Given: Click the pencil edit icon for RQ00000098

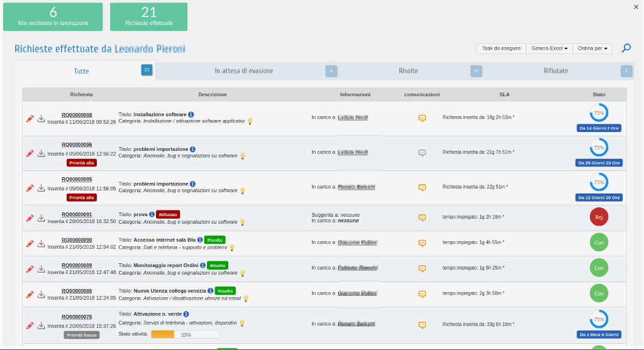Looking at the screenshot, I should click(30, 118).
